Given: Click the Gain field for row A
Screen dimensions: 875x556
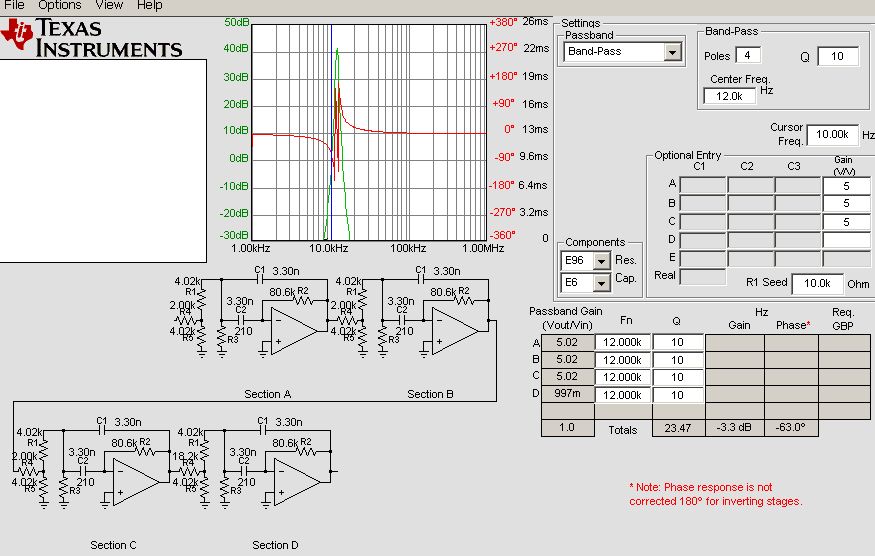Looking at the screenshot, I should click(x=846, y=186).
